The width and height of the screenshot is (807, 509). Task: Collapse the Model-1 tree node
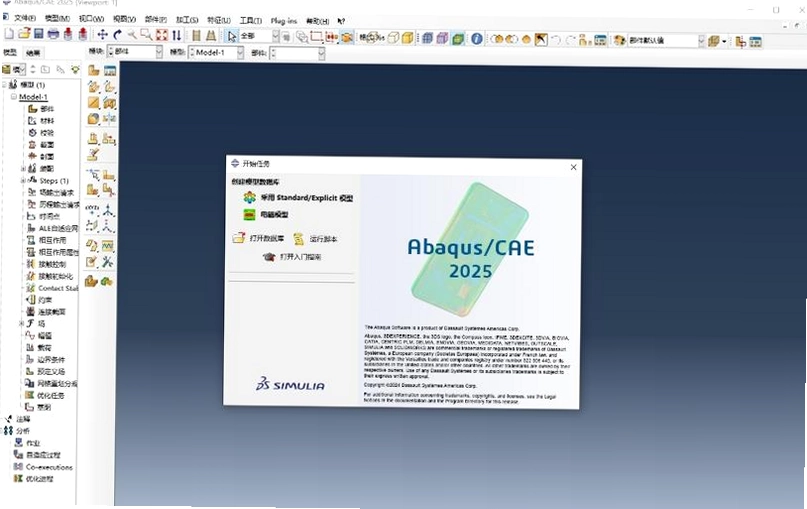click(x=14, y=97)
